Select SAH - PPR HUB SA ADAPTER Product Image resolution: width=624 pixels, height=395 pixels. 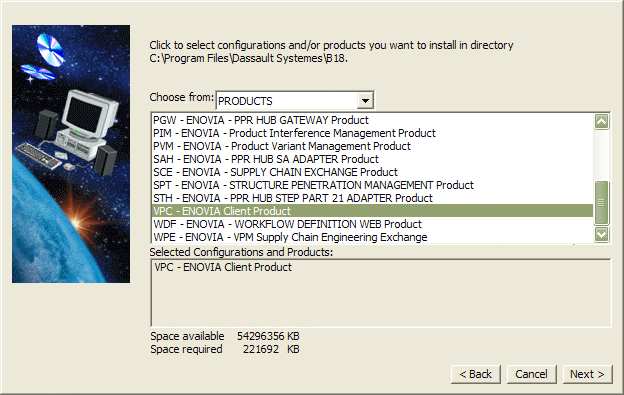(372, 160)
